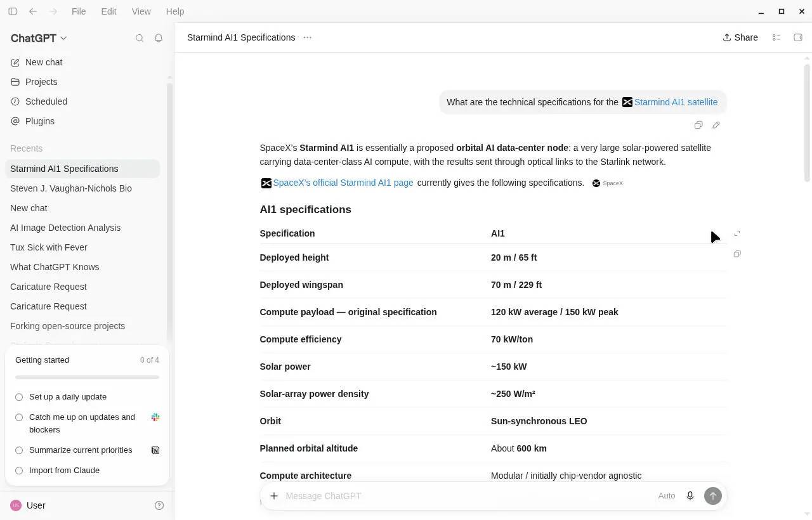The image size is (812, 520).
Task: Click in the Message ChatGPT input field
Action: click(x=468, y=496)
